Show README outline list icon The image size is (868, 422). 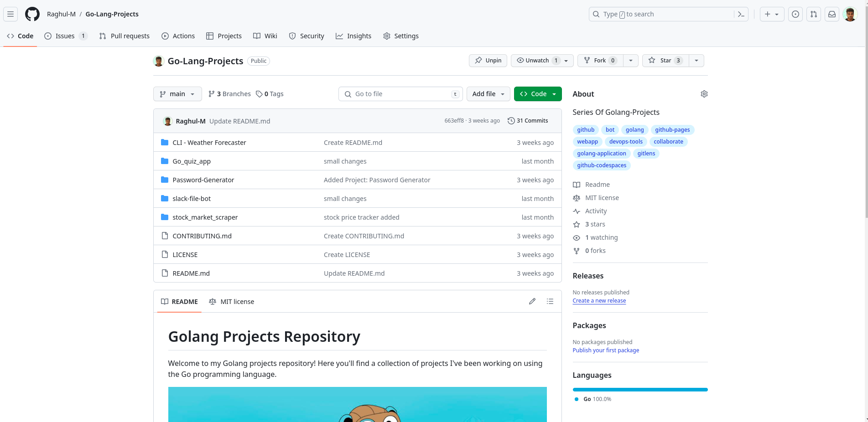coord(550,301)
